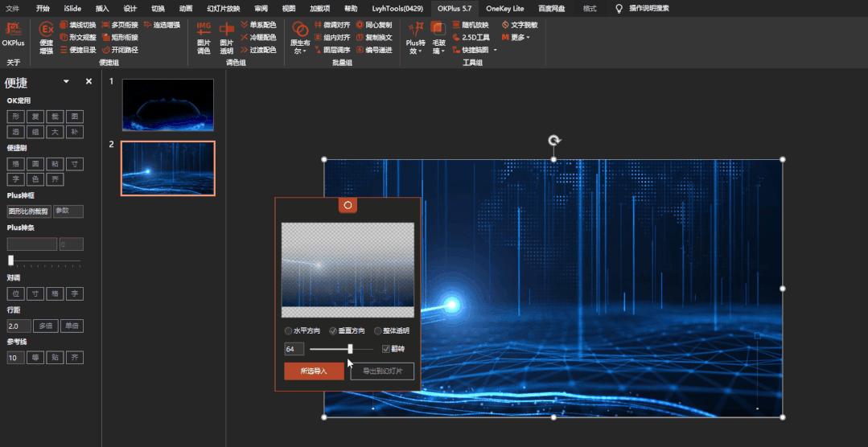Switch to the iSlide tab

(72, 8)
